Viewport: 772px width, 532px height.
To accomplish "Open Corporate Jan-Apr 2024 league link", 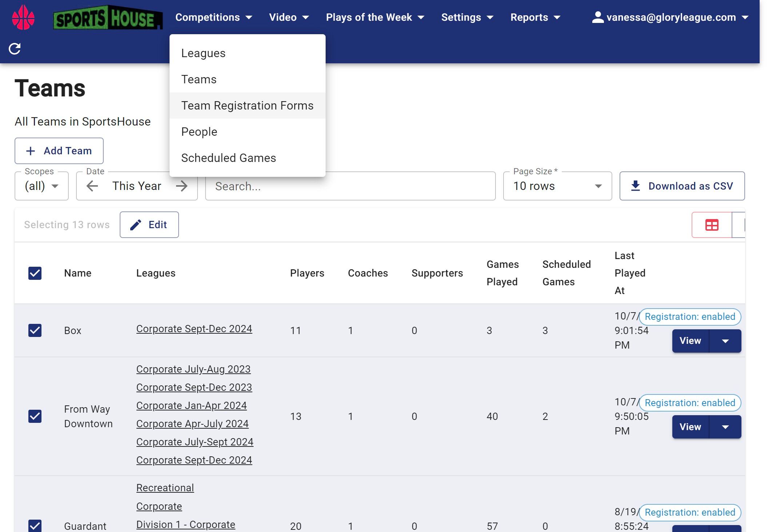I will (x=191, y=405).
